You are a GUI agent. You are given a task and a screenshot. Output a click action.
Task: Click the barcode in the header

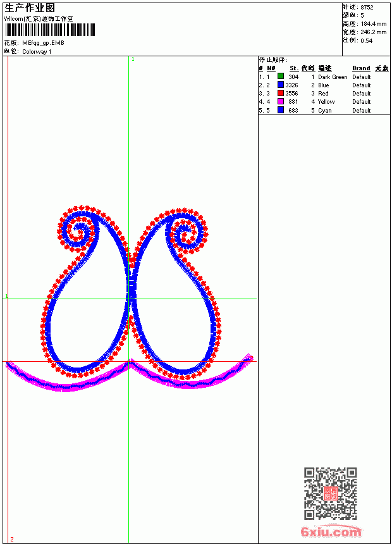(x=49, y=30)
